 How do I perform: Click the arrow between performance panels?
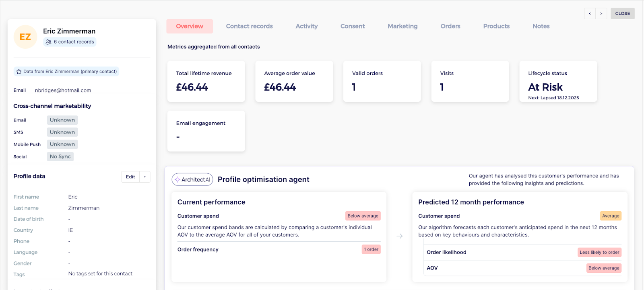click(399, 236)
